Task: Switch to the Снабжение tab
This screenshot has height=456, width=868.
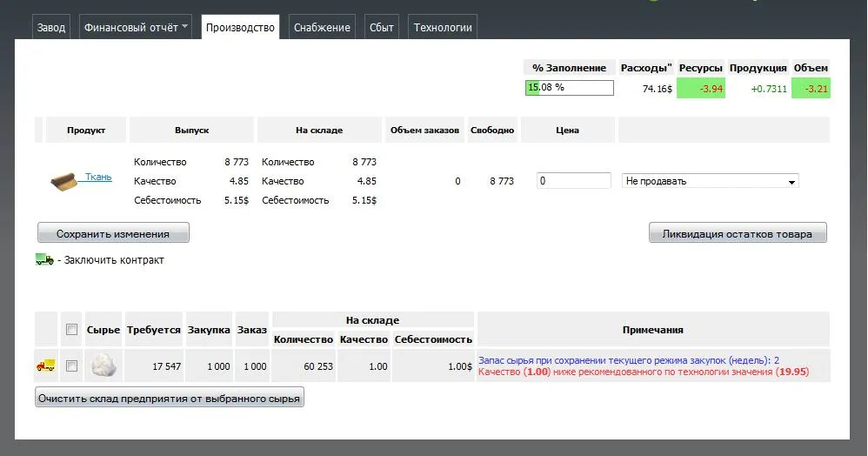Action: 322,27
